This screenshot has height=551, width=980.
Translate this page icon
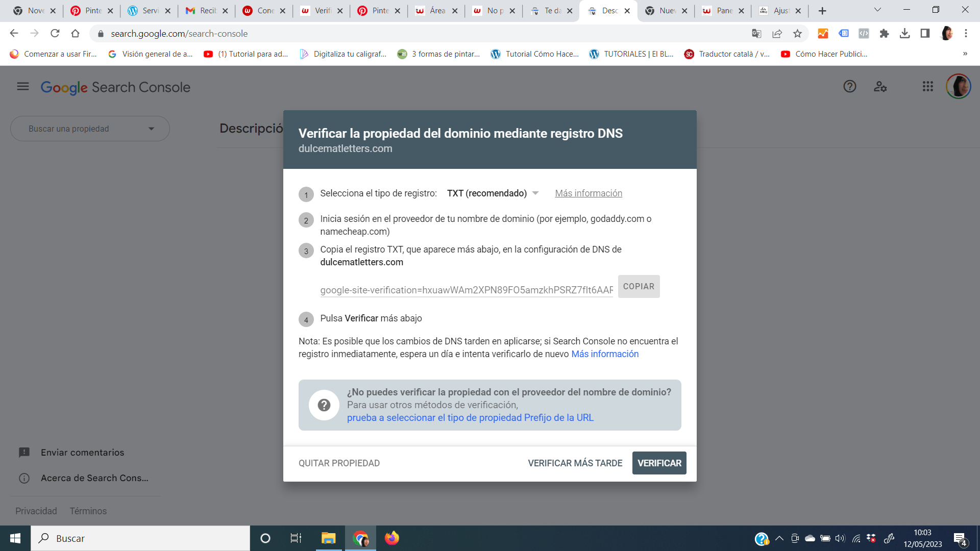[756, 34]
